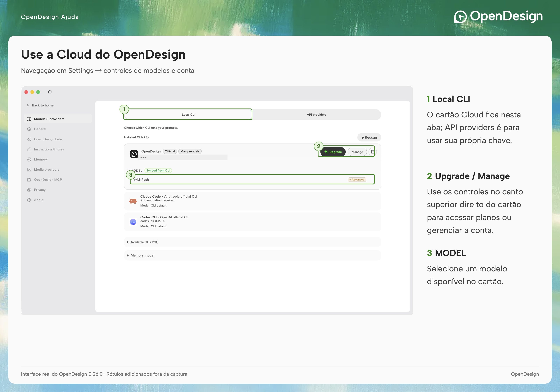Click the Codex CLI blue icon
The width and height of the screenshot is (560, 392).
click(133, 222)
